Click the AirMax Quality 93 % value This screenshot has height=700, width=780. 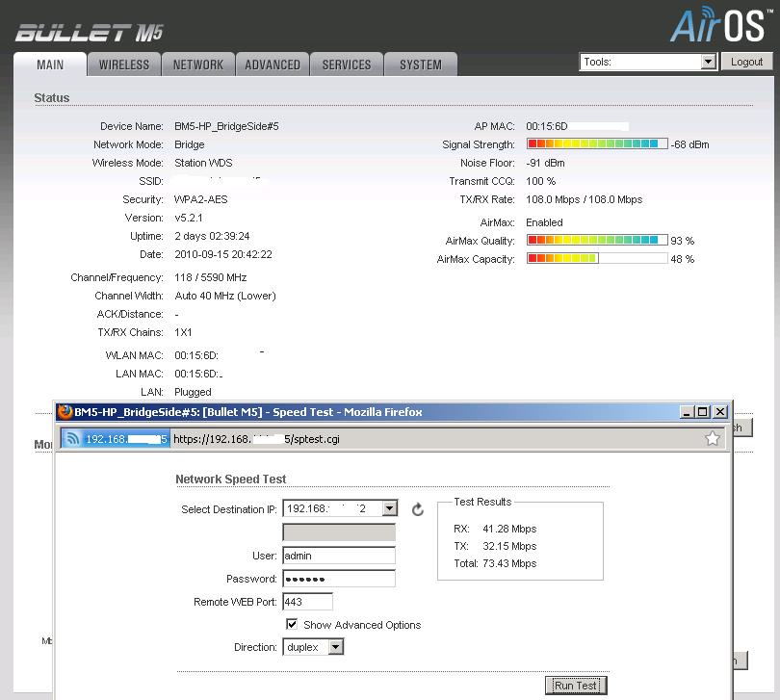(682, 241)
